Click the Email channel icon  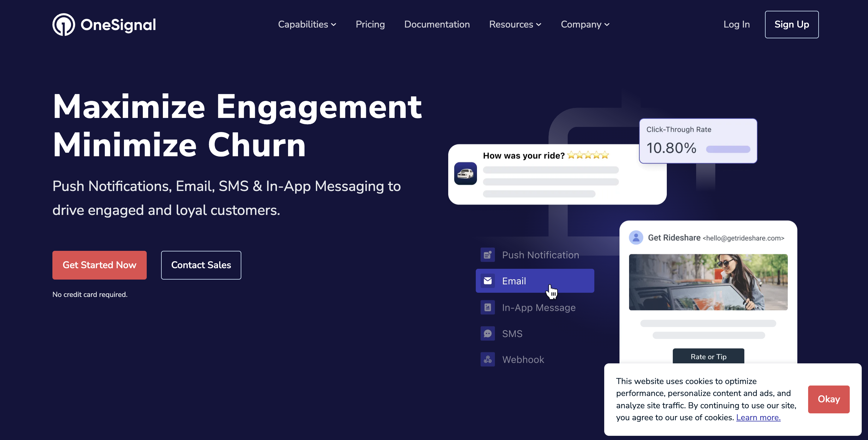[x=487, y=281]
